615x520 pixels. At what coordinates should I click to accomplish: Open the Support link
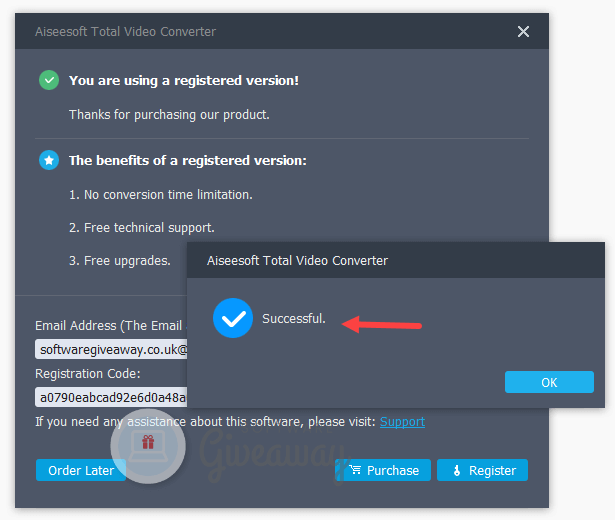[x=402, y=422]
